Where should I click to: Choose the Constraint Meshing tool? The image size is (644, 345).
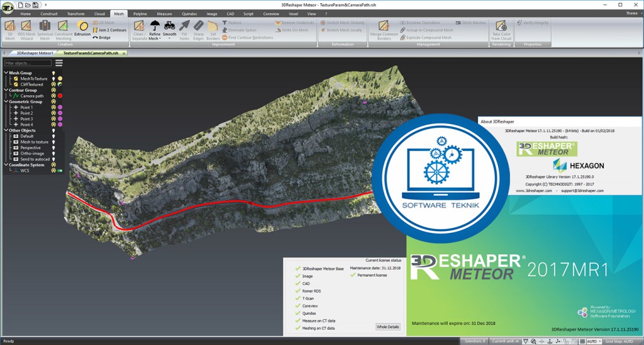64,30
